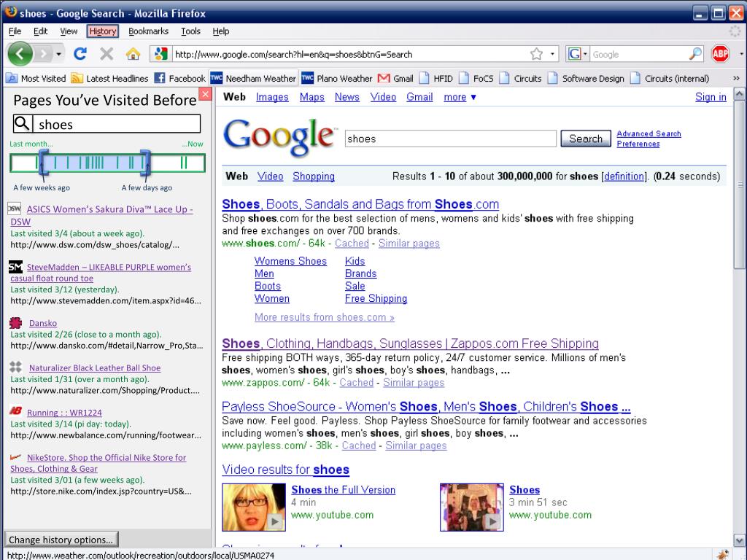Click the Change history options button
747x560 pixels.
click(61, 540)
